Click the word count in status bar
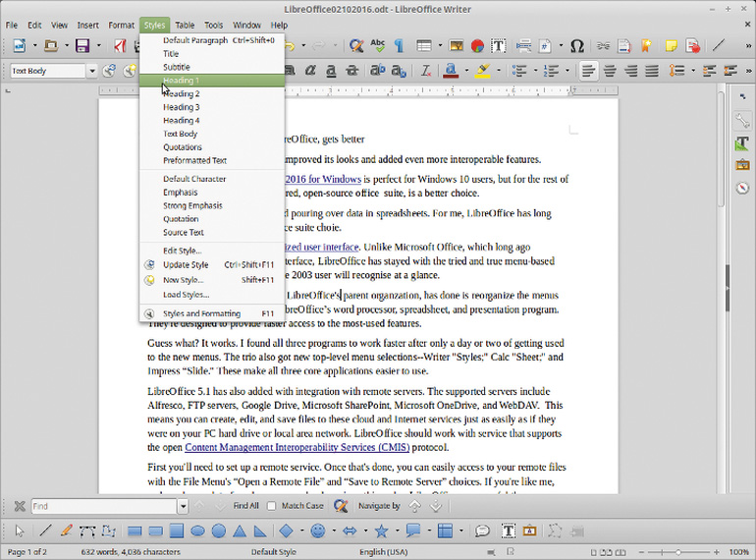This screenshot has width=756, height=560. click(x=131, y=552)
